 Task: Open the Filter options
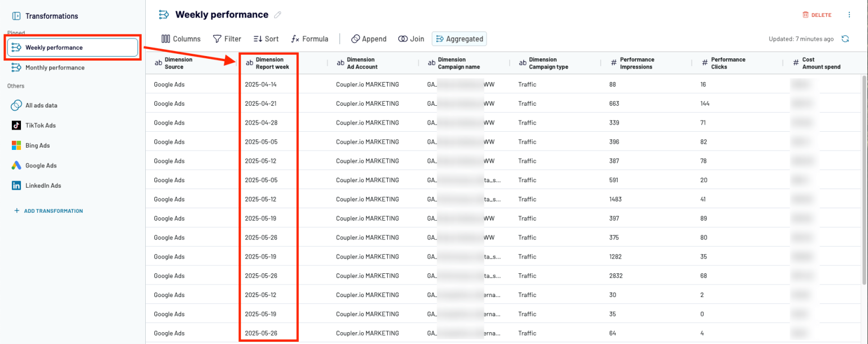point(227,39)
